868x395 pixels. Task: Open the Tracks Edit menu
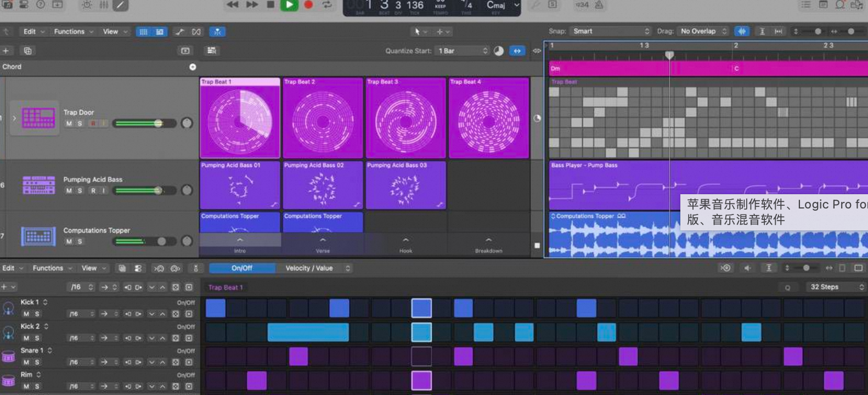point(33,32)
